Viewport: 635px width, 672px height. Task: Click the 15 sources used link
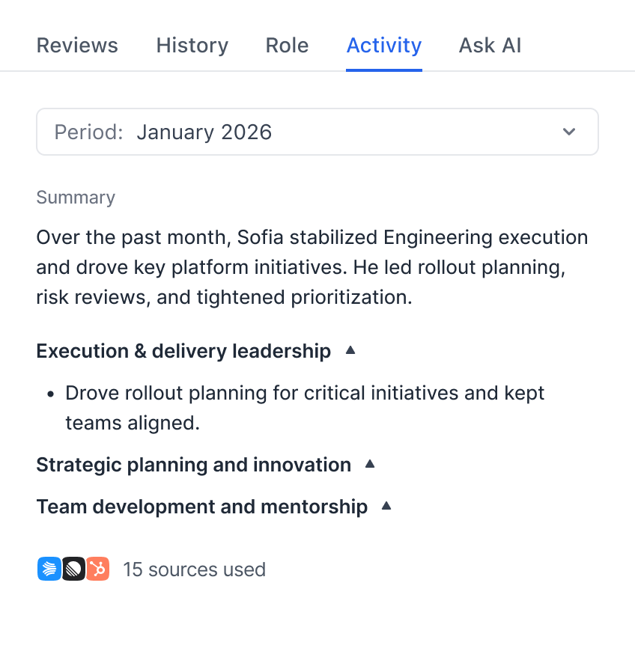(x=194, y=569)
